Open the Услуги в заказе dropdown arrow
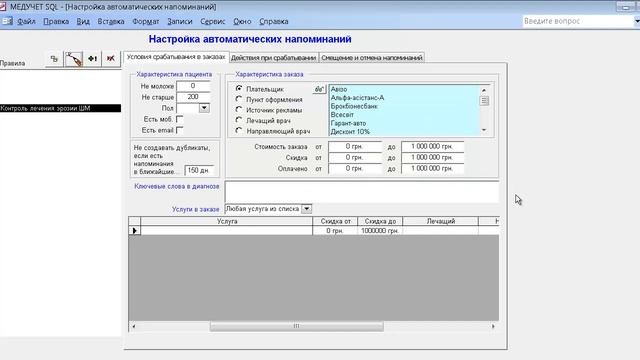Screen dimensions: 640x360 306,209
